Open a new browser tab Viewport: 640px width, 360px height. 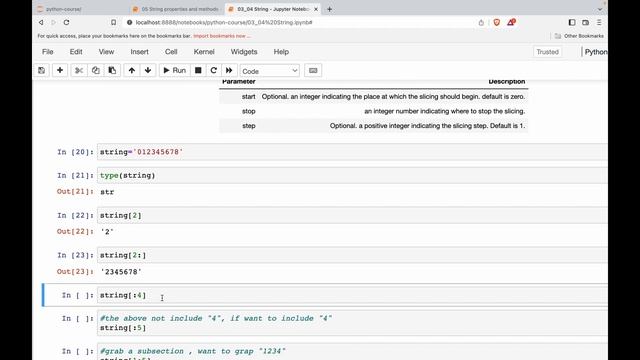(329, 9)
